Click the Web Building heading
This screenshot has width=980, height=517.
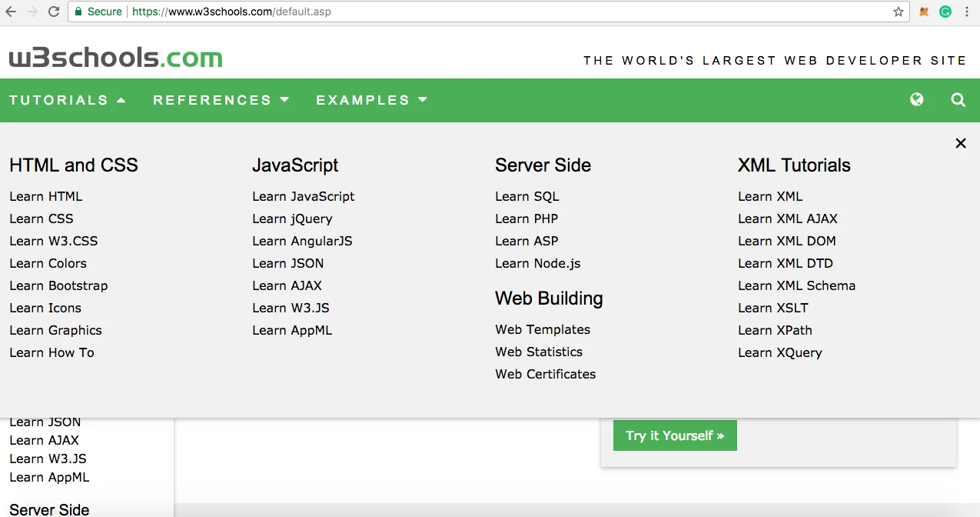pyautogui.click(x=549, y=299)
